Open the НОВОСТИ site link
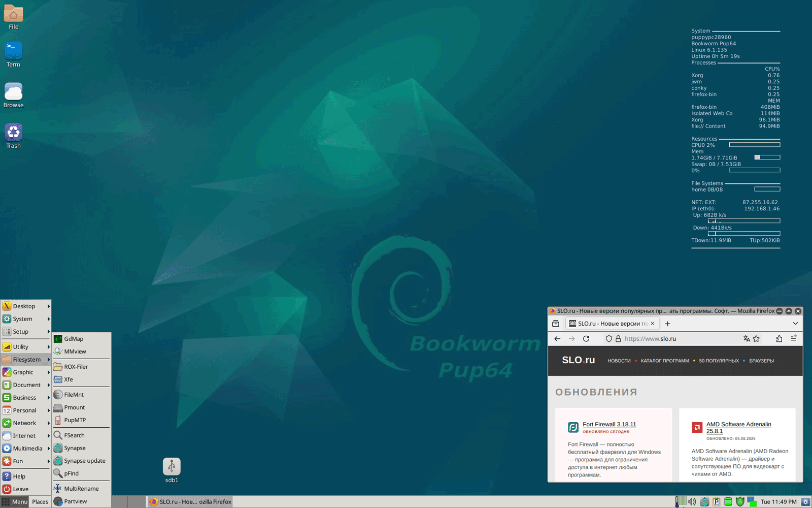The height and width of the screenshot is (508, 812). point(619,361)
